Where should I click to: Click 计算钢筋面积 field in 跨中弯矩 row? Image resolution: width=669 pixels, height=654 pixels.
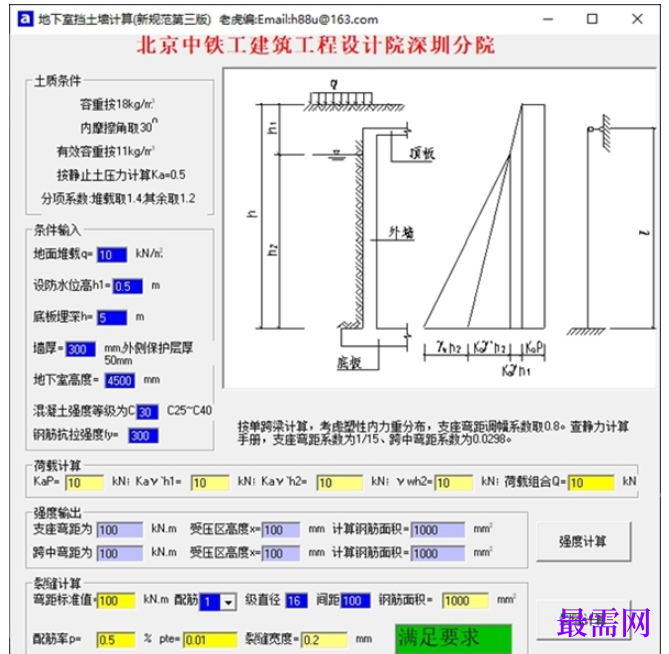pyautogui.click(x=438, y=553)
